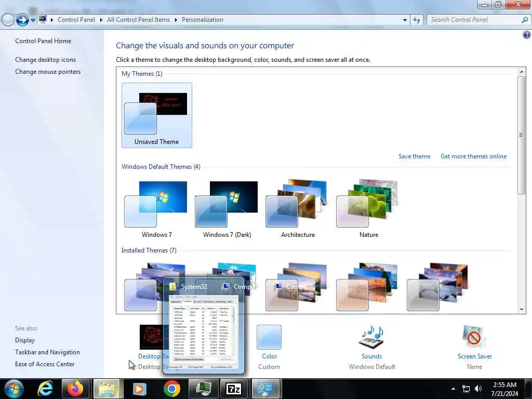Open Change desktop icons link
This screenshot has height=399, width=532.
tap(46, 60)
